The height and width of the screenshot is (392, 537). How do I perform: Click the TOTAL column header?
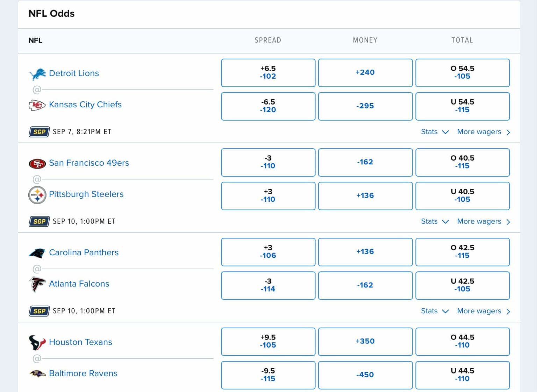[462, 40]
